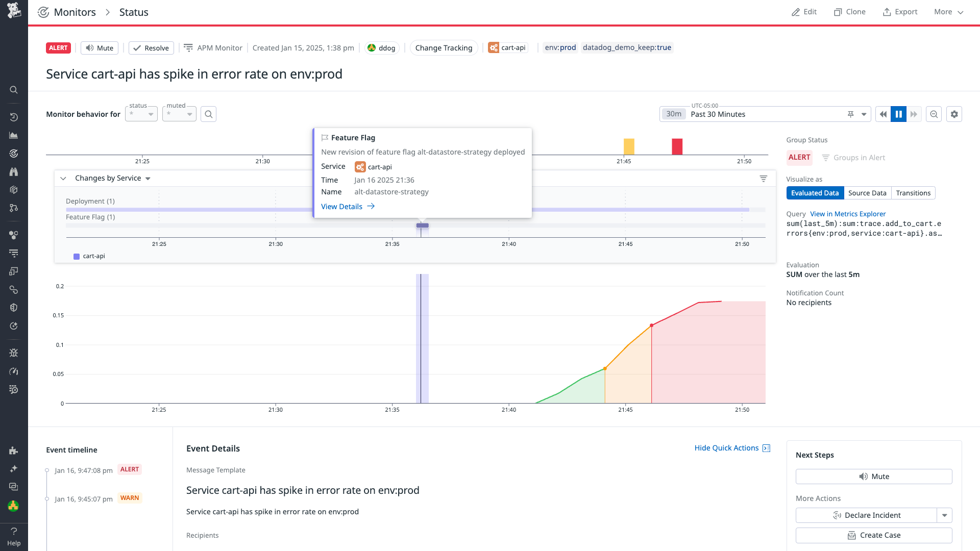Collapse the Changes by Service section
Image resolution: width=980 pixels, height=551 pixels.
click(x=63, y=178)
